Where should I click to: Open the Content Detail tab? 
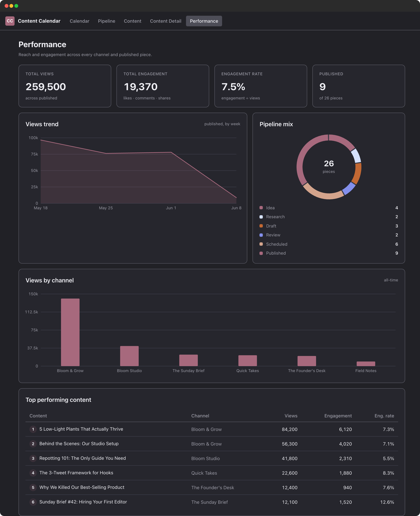click(165, 21)
